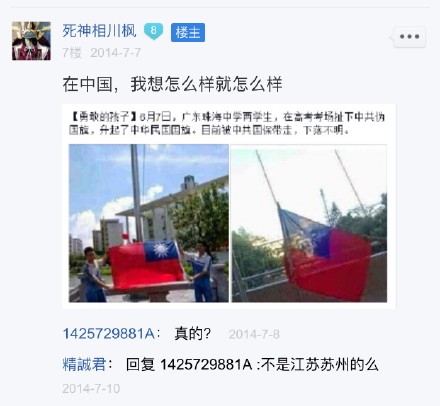This screenshot has width=440, height=406.
Task: Click the level 8 badge icon
Action: (153, 31)
